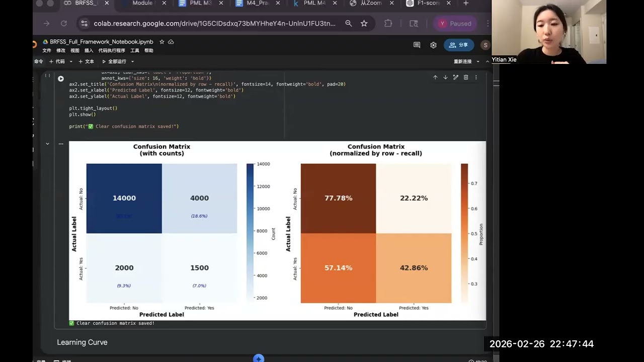
Task: Open a new browser tab
Action: tap(466, 3)
